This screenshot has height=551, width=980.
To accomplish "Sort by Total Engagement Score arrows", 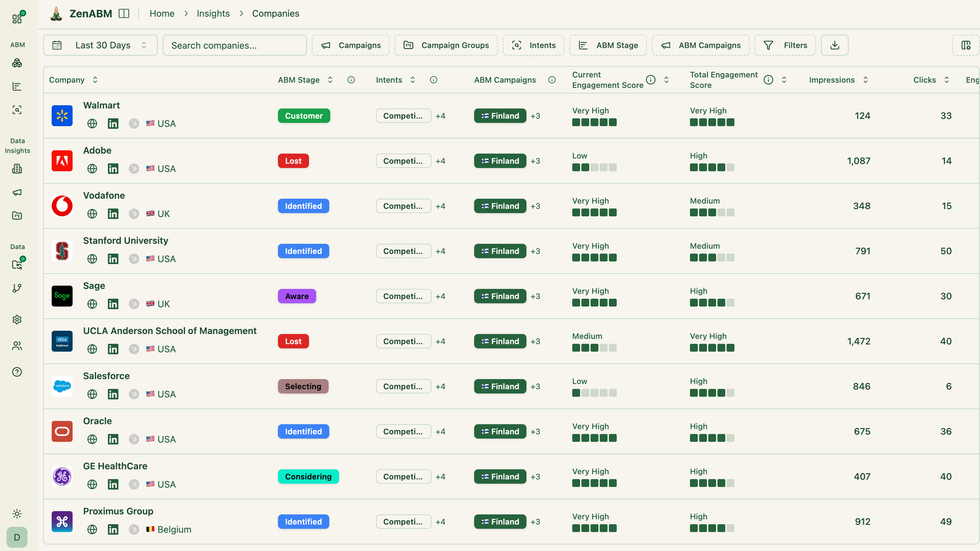I will [x=784, y=80].
